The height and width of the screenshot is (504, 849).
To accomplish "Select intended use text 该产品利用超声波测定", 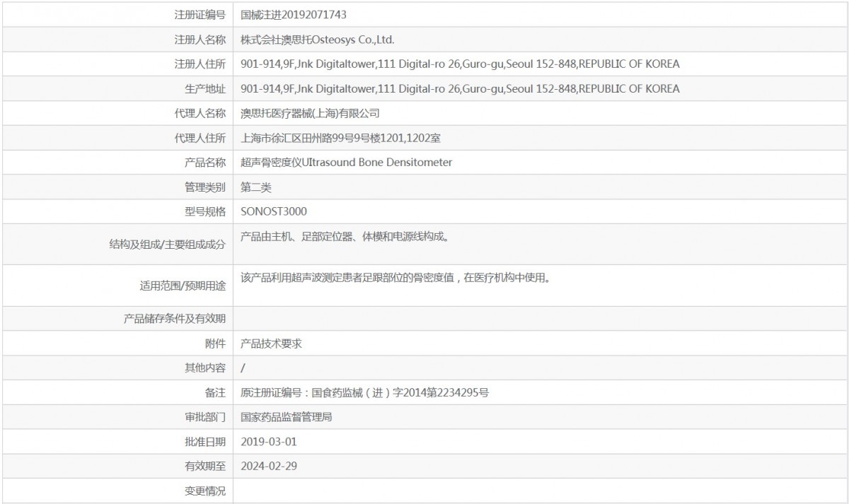I will tap(395, 278).
